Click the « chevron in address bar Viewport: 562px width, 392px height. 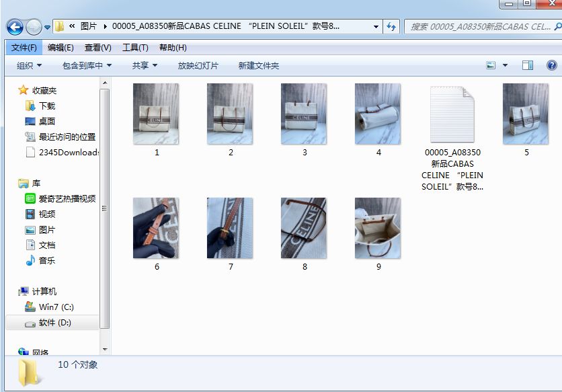click(72, 26)
